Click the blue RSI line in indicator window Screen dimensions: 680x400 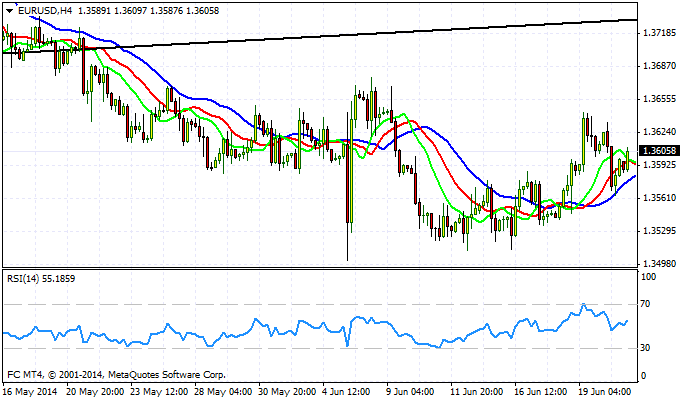click(x=315, y=327)
